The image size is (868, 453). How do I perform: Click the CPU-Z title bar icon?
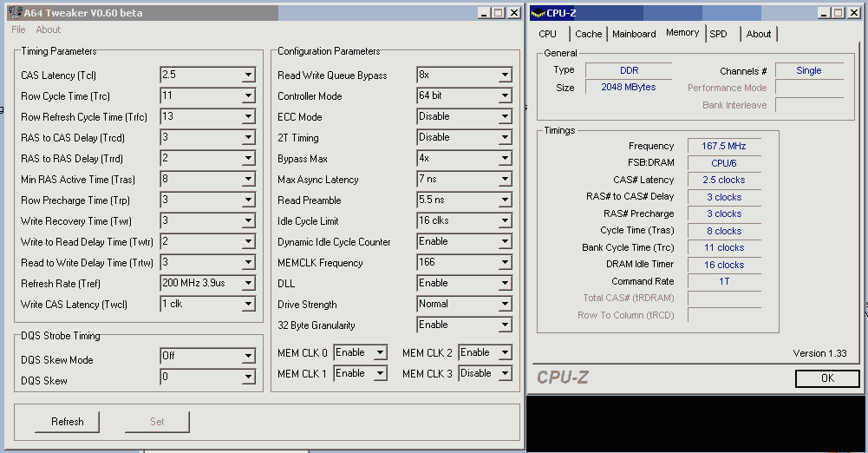tap(538, 13)
